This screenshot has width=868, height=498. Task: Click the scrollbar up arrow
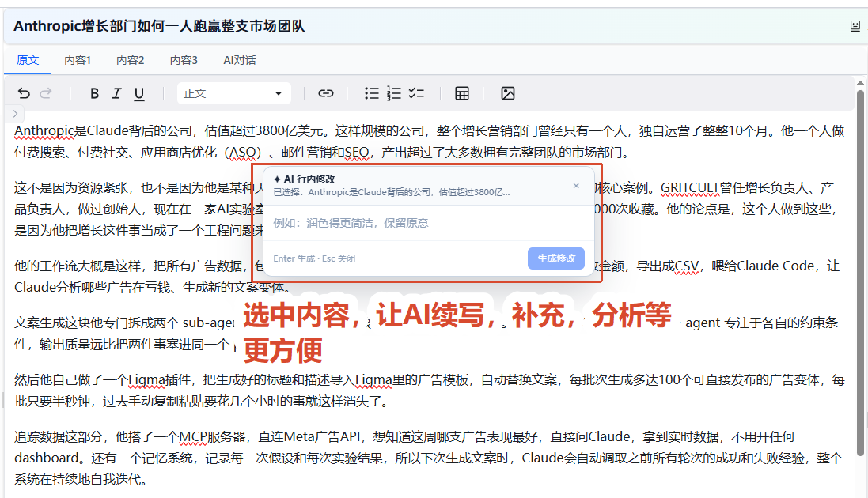(860, 83)
